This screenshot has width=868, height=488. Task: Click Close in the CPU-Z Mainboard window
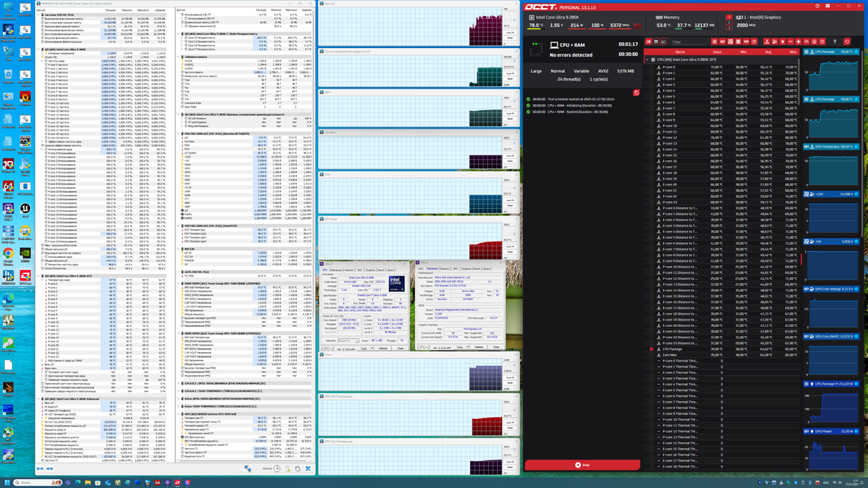coord(496,347)
